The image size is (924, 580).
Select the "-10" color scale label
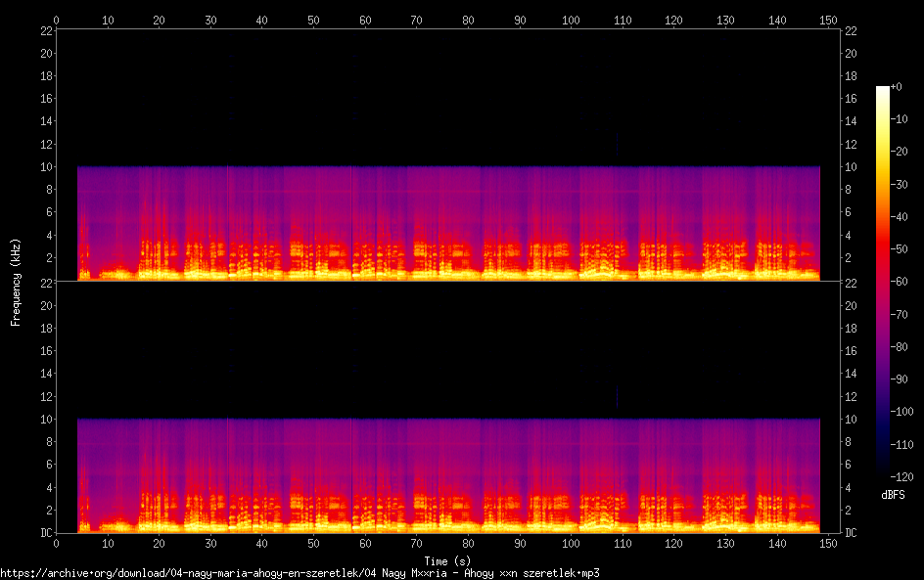tap(900, 119)
